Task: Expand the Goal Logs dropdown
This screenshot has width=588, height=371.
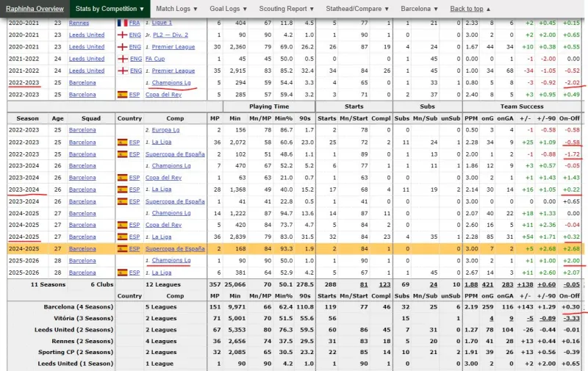Action: coord(229,9)
